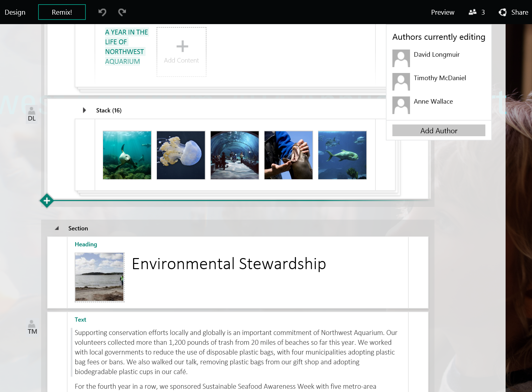Viewport: 532px width, 392px height.
Task: Click the DL author presence indicator
Action: point(31,114)
